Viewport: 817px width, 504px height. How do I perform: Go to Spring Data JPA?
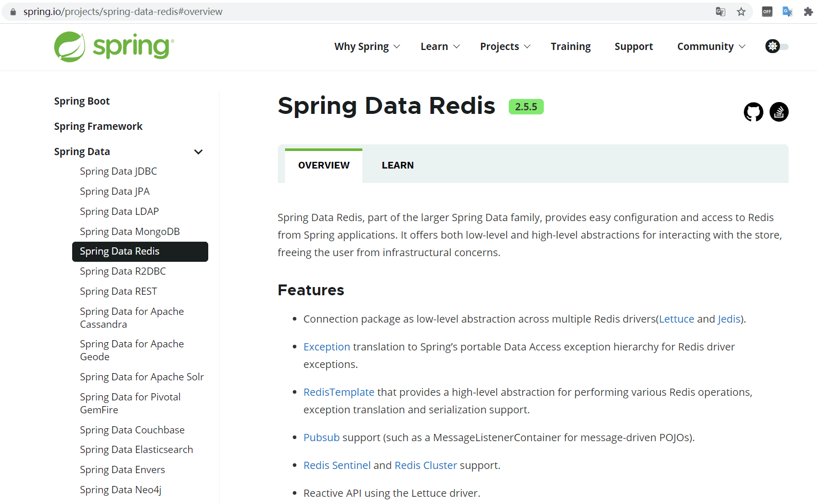point(114,191)
